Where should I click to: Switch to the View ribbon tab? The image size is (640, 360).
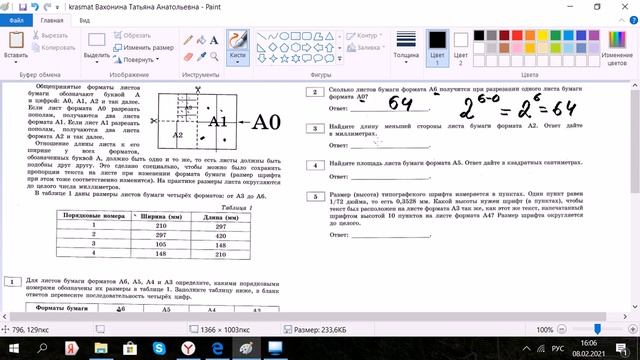pyautogui.click(x=84, y=20)
